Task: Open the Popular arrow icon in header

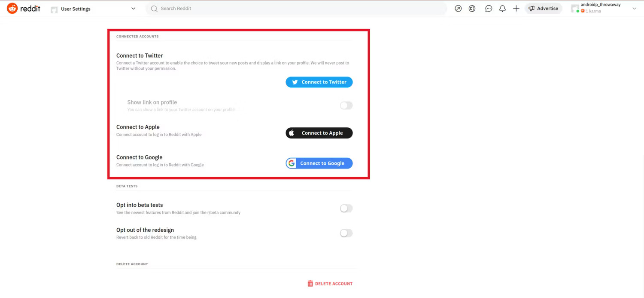Action: (x=458, y=9)
